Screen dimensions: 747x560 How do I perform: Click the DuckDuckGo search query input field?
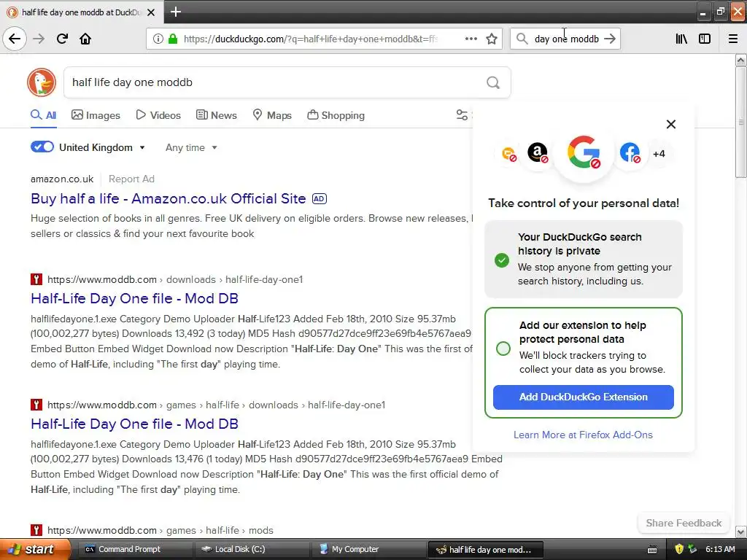tap(274, 82)
